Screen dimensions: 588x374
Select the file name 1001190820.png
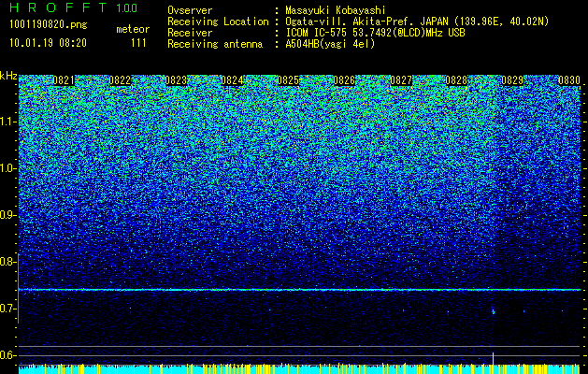pyautogui.click(x=49, y=25)
